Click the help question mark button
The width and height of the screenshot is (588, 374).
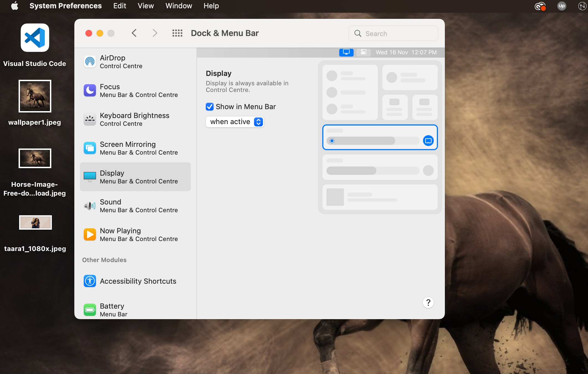428,303
